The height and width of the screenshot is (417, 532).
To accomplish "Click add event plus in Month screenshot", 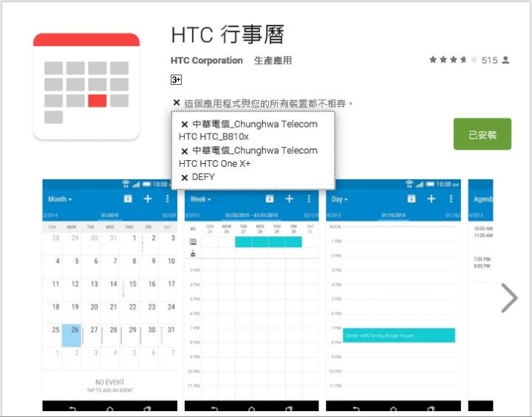I will pyautogui.click(x=148, y=199).
